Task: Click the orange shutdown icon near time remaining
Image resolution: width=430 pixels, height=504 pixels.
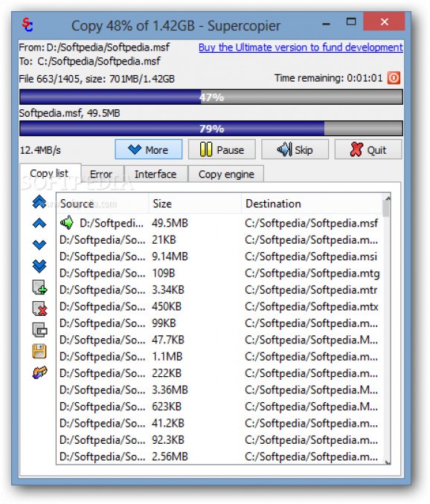Action: pyautogui.click(x=394, y=78)
